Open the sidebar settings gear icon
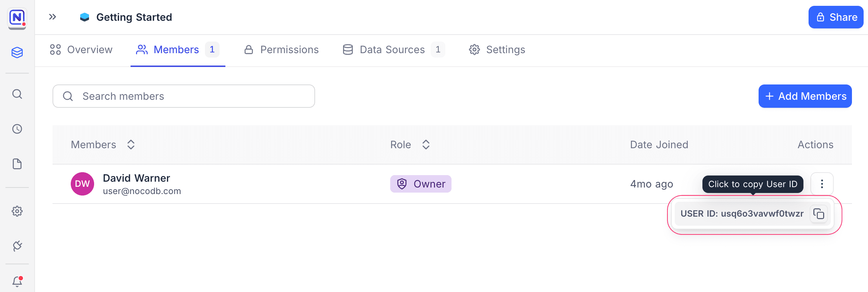 [17, 211]
